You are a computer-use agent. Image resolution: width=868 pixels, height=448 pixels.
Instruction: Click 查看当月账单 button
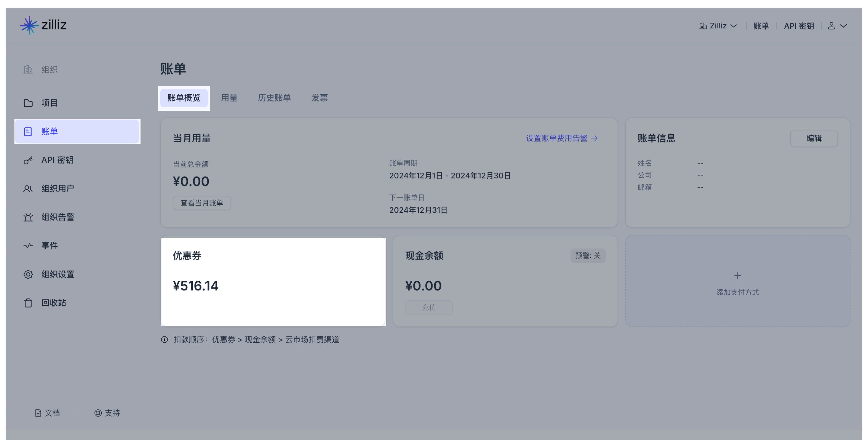tap(202, 203)
